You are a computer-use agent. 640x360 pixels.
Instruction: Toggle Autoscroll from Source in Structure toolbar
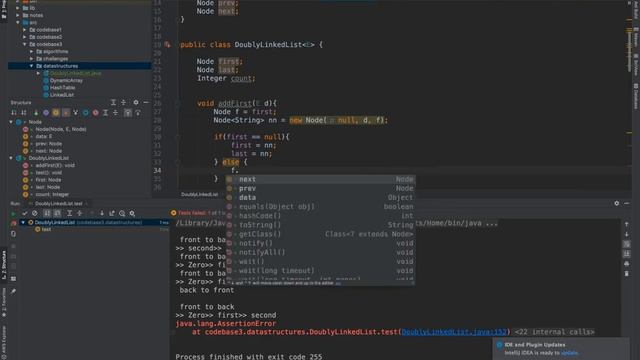(x=138, y=112)
